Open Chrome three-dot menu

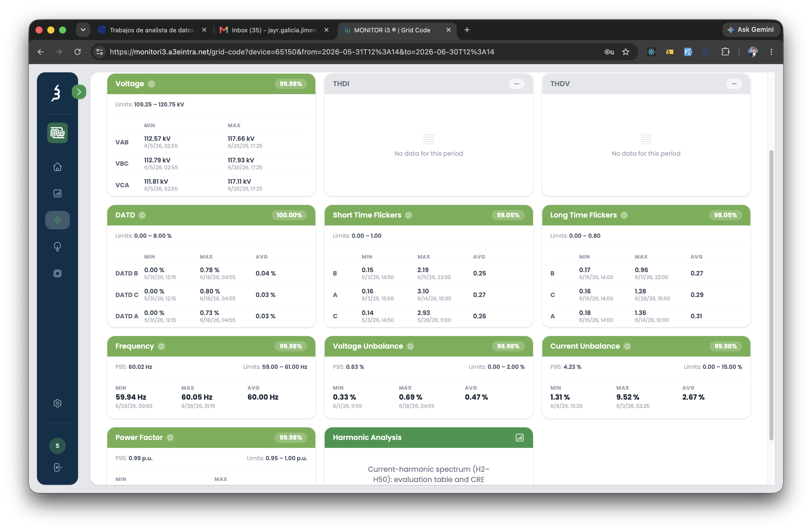tap(771, 52)
